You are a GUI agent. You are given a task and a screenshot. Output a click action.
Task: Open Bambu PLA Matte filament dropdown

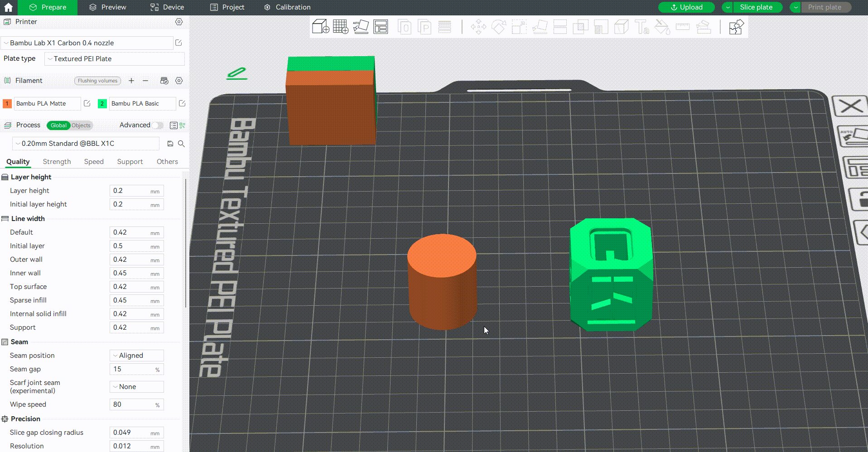pos(48,104)
